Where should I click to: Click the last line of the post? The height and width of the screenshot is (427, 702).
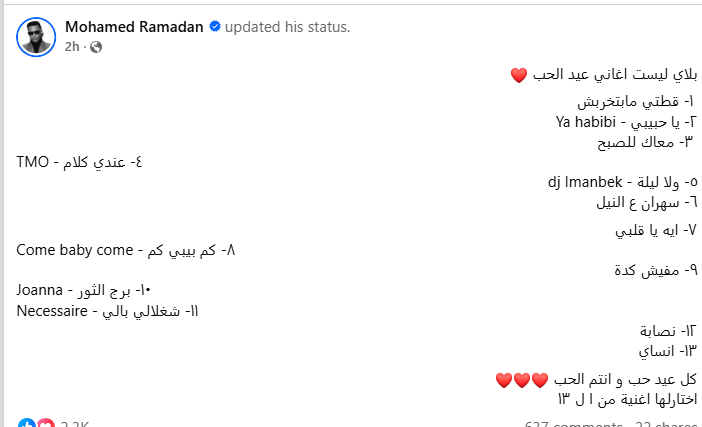point(612,400)
